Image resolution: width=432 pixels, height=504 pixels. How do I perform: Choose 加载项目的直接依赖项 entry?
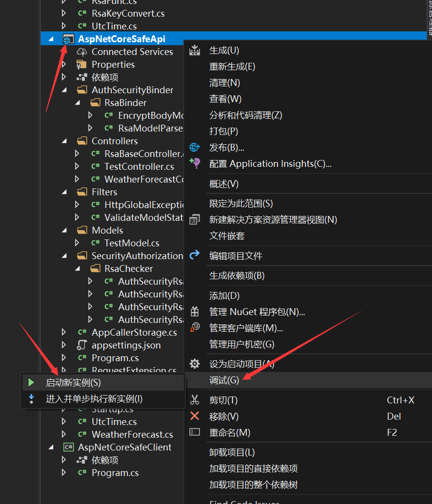[253, 468]
